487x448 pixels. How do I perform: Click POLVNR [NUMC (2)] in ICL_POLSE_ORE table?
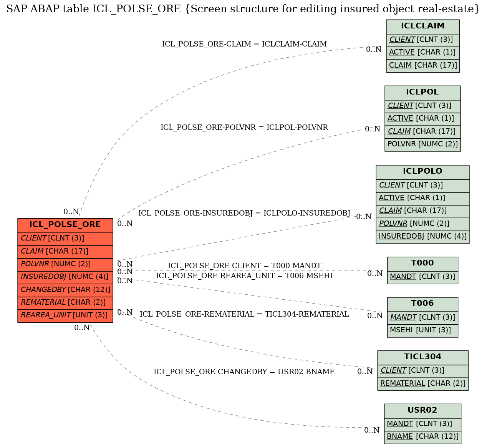[x=65, y=264]
